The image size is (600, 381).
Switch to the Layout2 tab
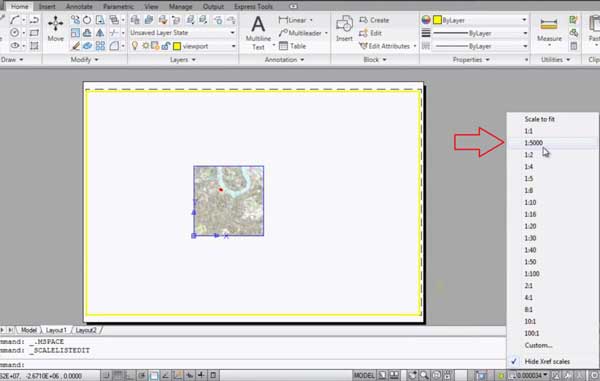tap(86, 330)
